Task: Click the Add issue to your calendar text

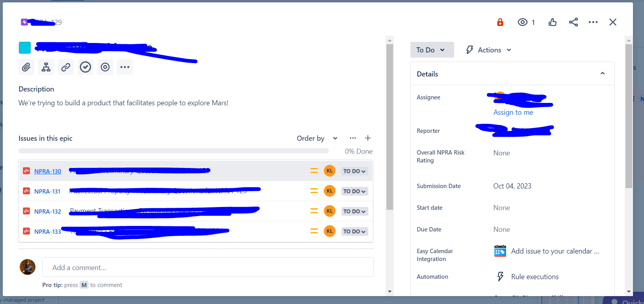Action: (x=555, y=251)
